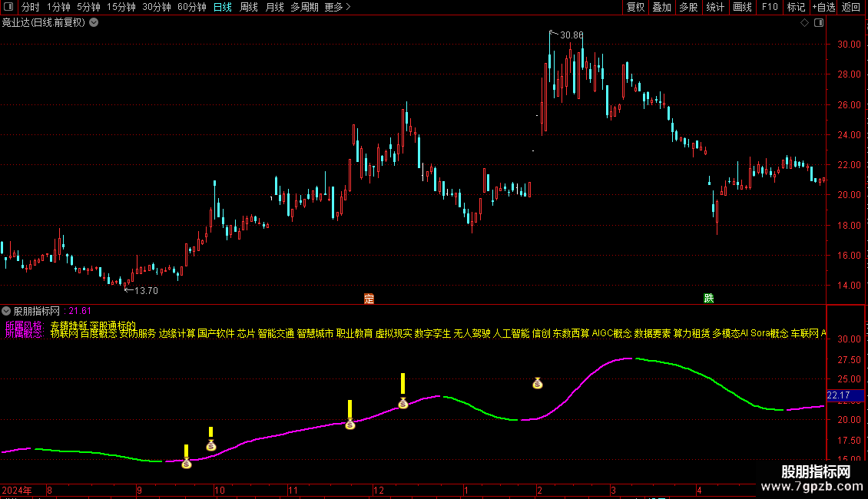Viewport: 868px width, 499px height.
Task: Expand the 更多 periods menu
Action: point(337,7)
